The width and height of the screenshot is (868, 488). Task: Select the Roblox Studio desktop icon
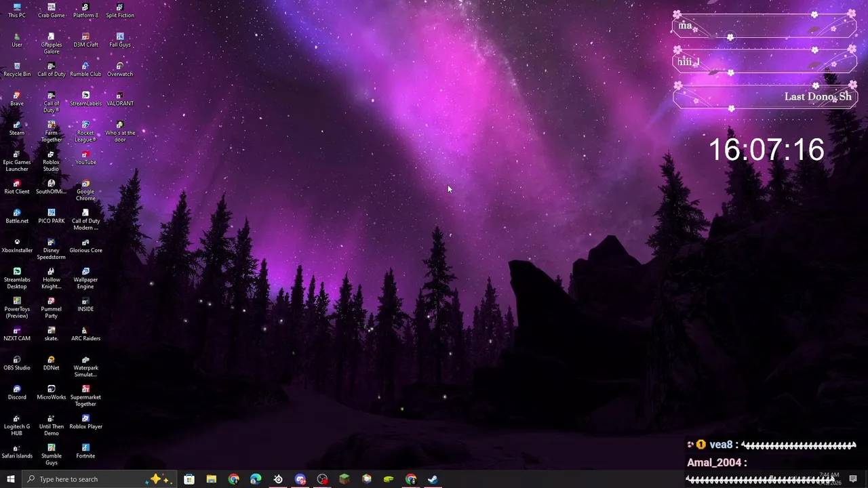pos(52,161)
